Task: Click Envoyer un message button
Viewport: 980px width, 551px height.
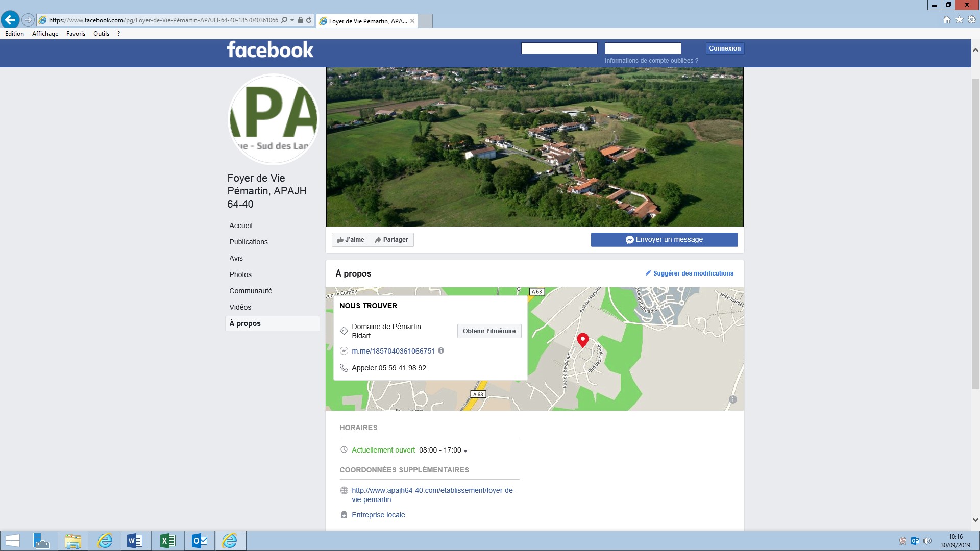Action: click(x=664, y=240)
